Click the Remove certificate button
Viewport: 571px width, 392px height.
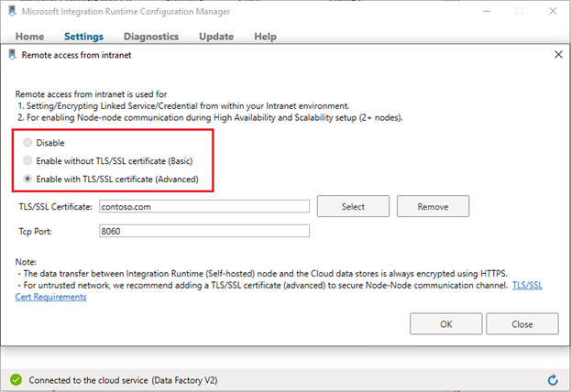(x=433, y=206)
